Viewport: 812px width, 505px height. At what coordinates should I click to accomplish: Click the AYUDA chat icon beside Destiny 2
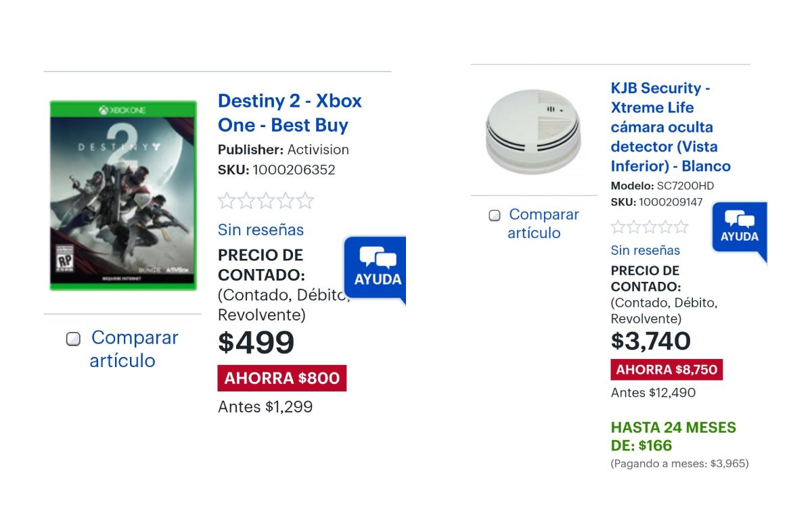(376, 268)
